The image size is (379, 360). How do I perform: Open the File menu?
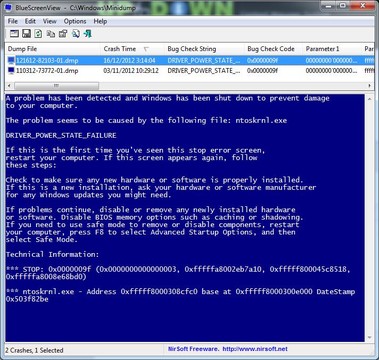[x=13, y=21]
